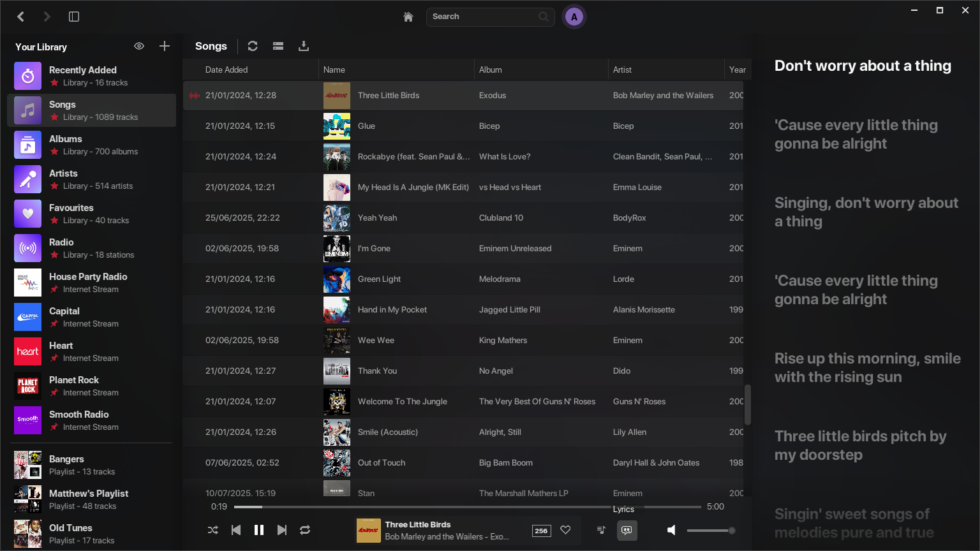Image resolution: width=980 pixels, height=551 pixels.
Task: Seek within the song progress bar
Action: (x=468, y=507)
